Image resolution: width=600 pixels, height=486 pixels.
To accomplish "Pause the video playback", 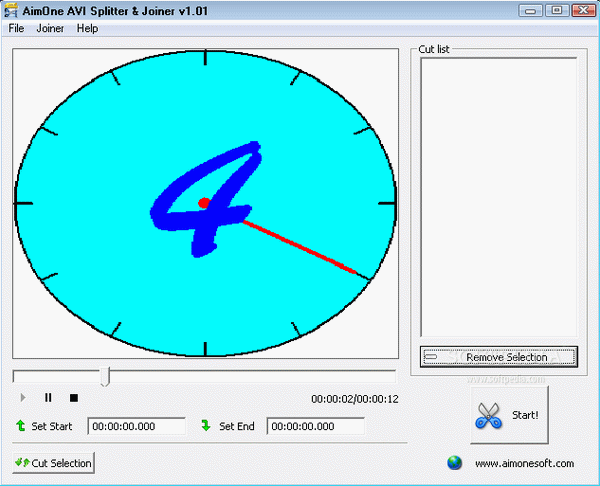I will click(48, 398).
